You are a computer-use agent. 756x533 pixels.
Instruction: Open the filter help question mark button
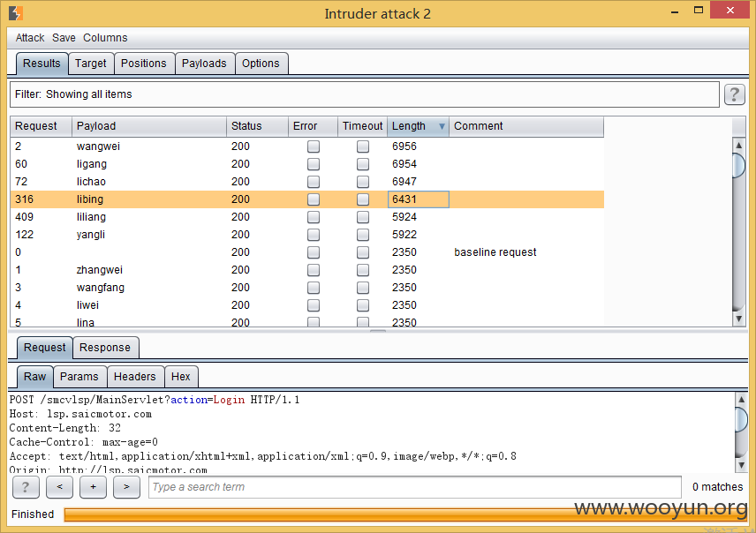[734, 94]
